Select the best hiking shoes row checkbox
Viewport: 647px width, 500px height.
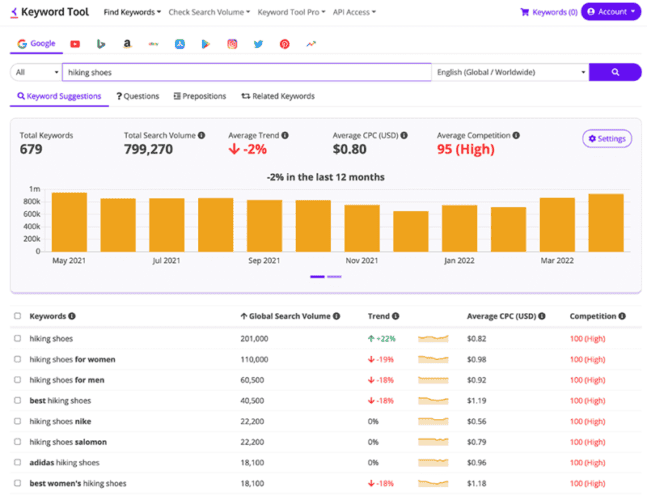tap(17, 401)
